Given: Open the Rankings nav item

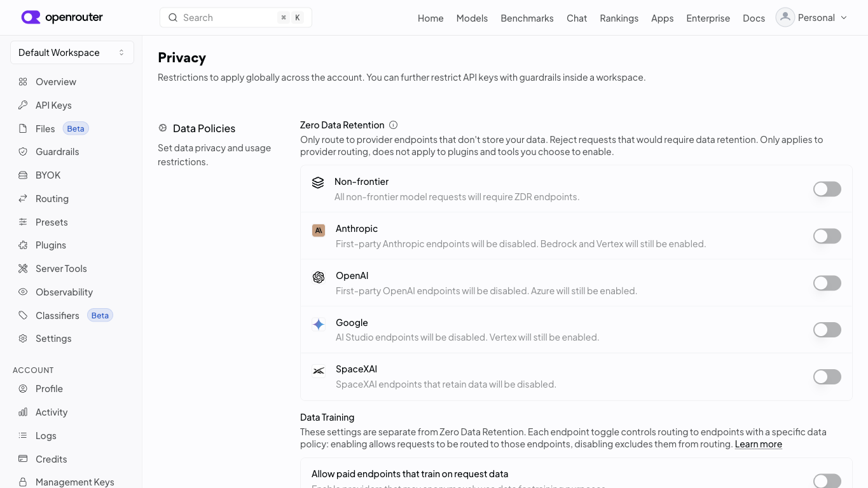Looking at the screenshot, I should click(619, 18).
